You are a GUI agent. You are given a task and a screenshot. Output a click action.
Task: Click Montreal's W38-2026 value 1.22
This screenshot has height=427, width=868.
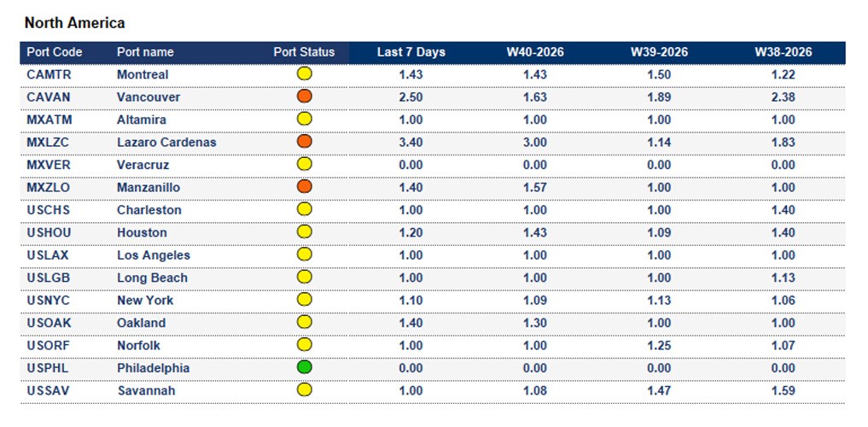(x=784, y=74)
